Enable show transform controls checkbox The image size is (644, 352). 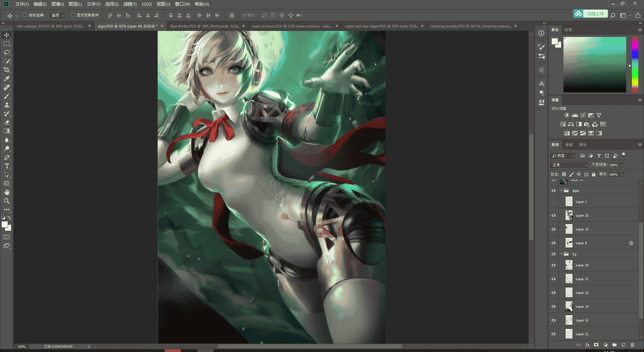click(73, 15)
